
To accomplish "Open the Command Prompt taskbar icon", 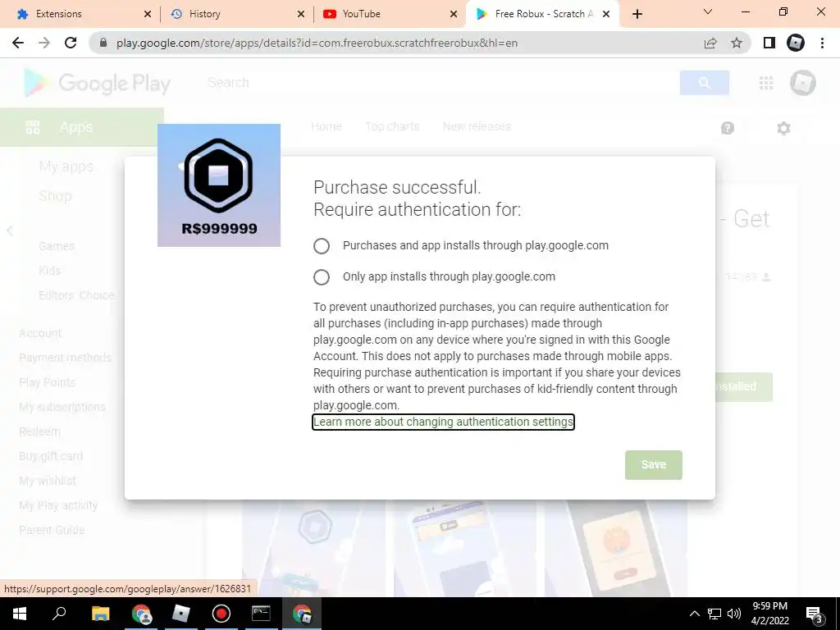I will [x=261, y=614].
